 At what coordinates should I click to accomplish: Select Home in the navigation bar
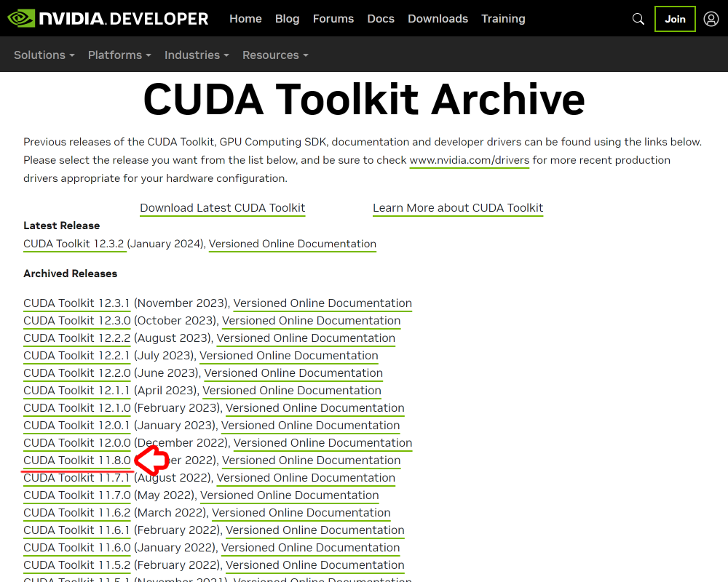[245, 19]
